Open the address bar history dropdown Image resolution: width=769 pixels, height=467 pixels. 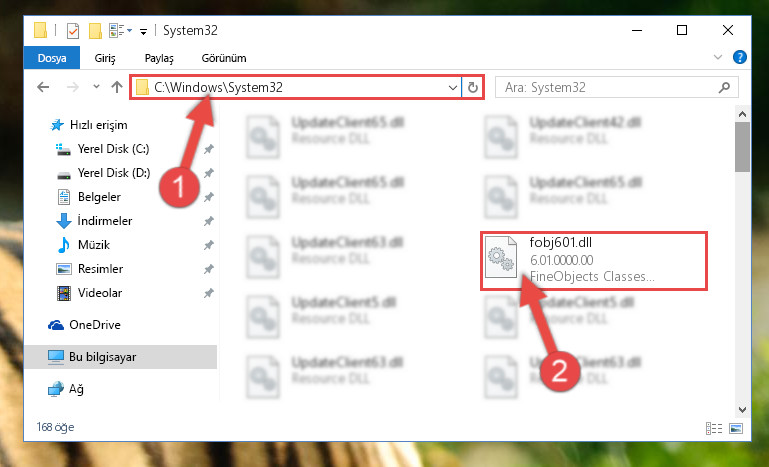[x=452, y=88]
